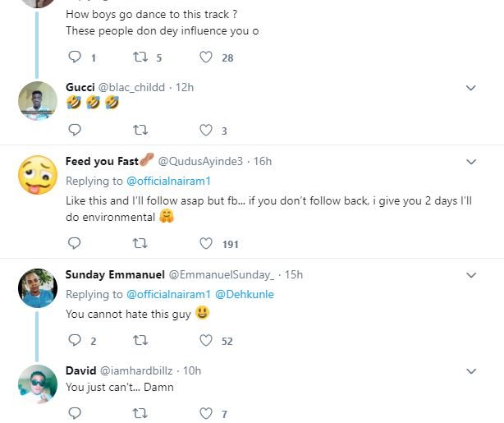Reply to Feed you Fast's tweet
This screenshot has height=423, width=504.
tap(74, 243)
